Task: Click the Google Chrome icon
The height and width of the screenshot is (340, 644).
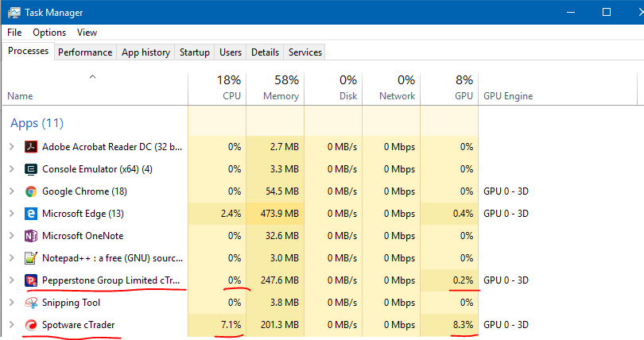Action: (31, 191)
